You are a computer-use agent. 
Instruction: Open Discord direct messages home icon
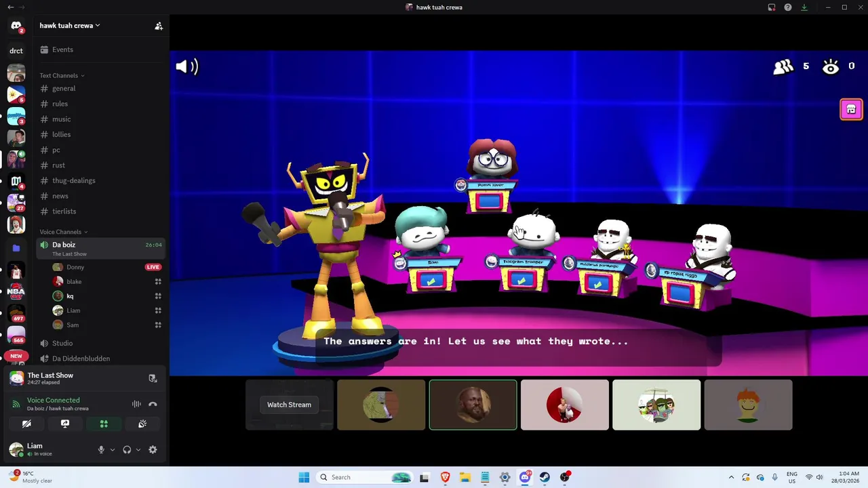(x=16, y=26)
